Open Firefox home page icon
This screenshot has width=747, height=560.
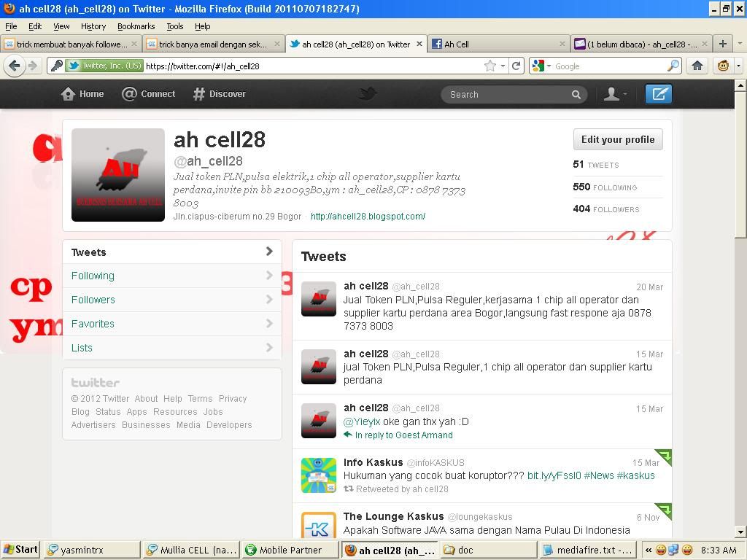pos(697,66)
